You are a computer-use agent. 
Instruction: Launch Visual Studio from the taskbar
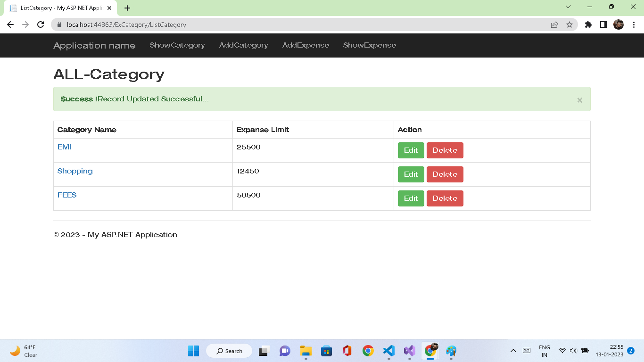409,351
